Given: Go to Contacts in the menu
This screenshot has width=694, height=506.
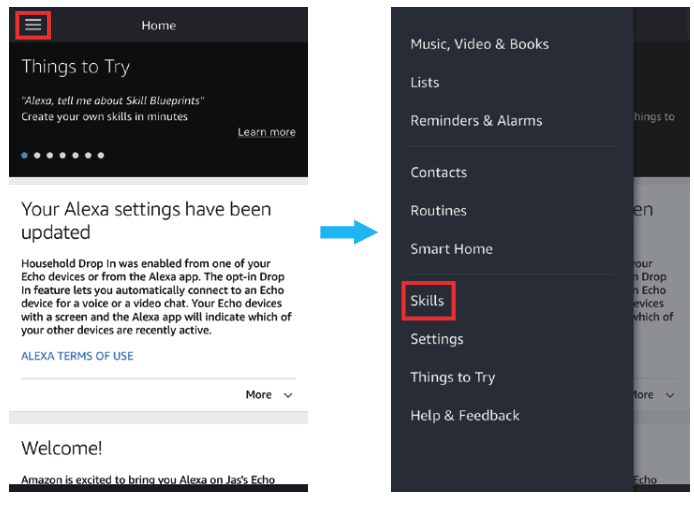Looking at the screenshot, I should (438, 172).
